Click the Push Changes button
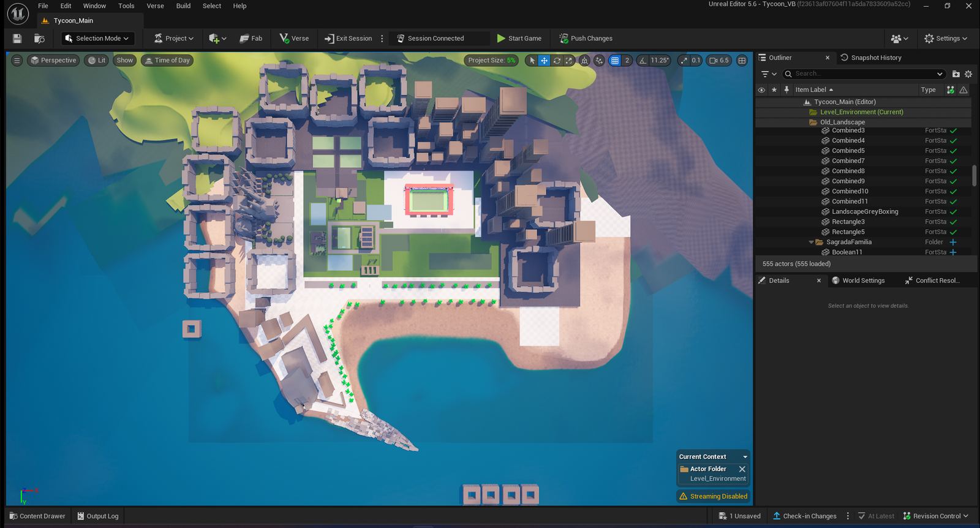Viewport: 980px width, 528px height. tap(586, 39)
